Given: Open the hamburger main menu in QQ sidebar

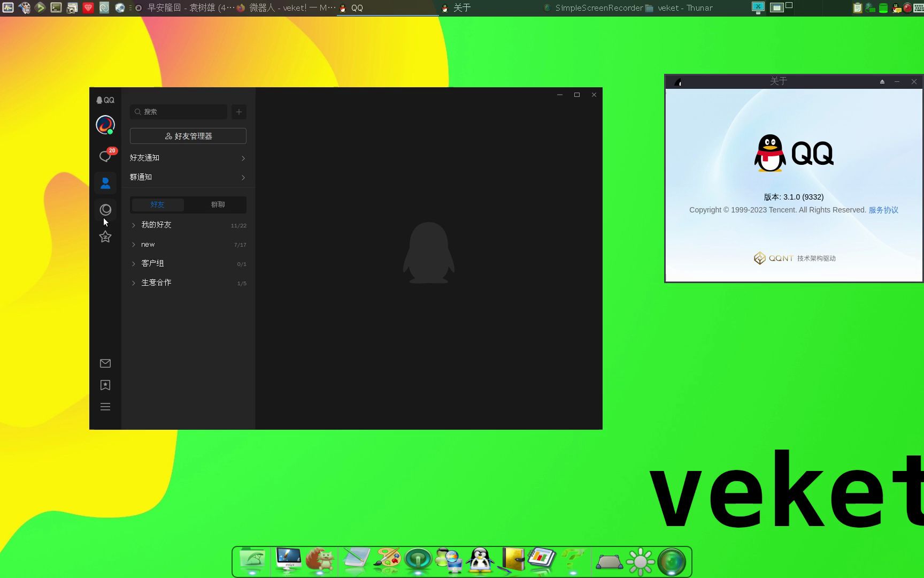Looking at the screenshot, I should pos(105,407).
